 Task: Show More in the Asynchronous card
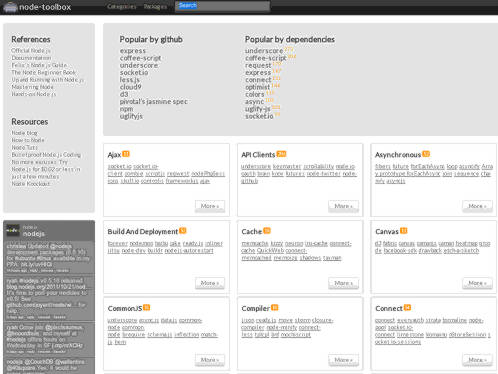[477, 206]
